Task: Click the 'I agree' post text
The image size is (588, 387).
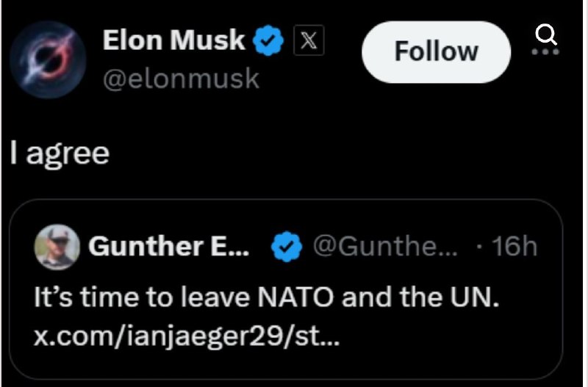Action: tap(60, 153)
